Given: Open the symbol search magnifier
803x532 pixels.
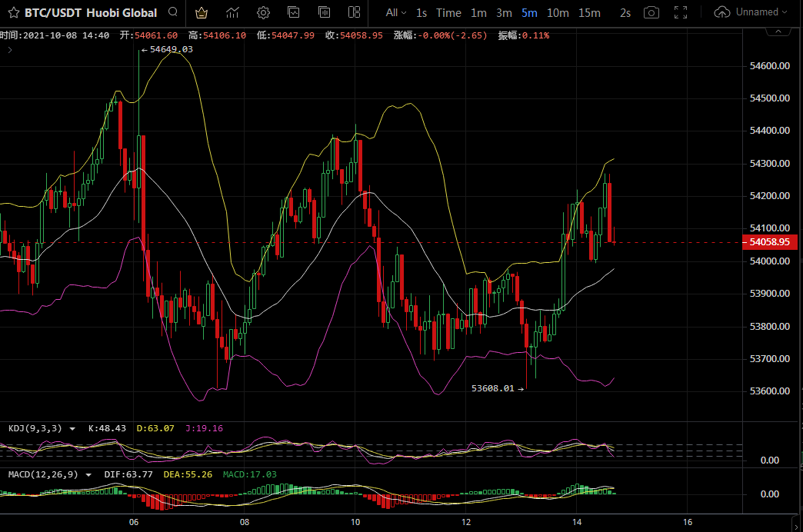Looking at the screenshot, I should tap(173, 12).
